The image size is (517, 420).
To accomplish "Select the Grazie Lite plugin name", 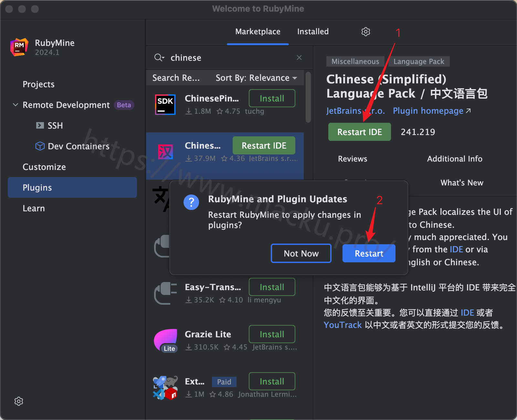I will pyautogui.click(x=208, y=334).
